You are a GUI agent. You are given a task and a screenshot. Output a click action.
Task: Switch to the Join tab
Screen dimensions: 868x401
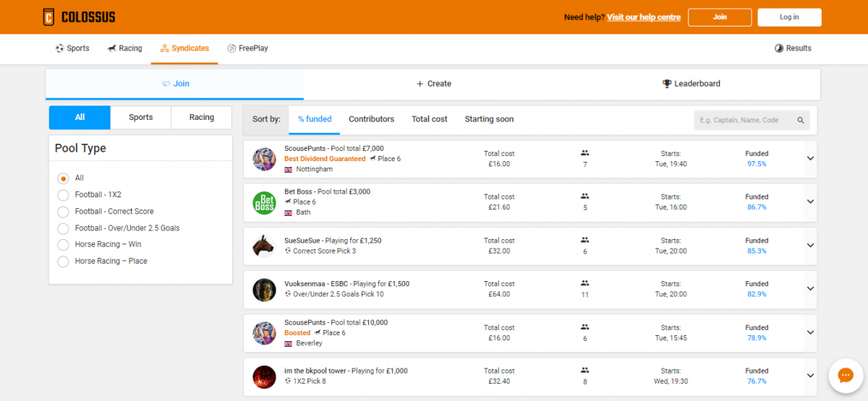[x=175, y=84]
